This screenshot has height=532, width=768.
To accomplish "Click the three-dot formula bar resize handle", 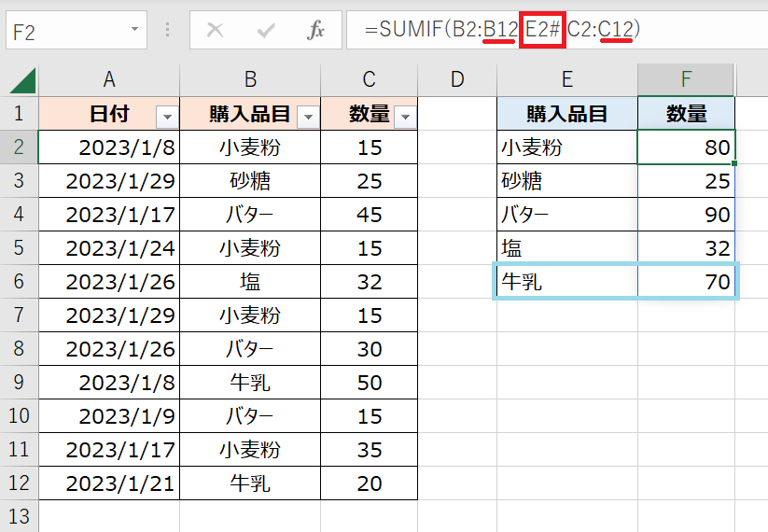I will [169, 30].
